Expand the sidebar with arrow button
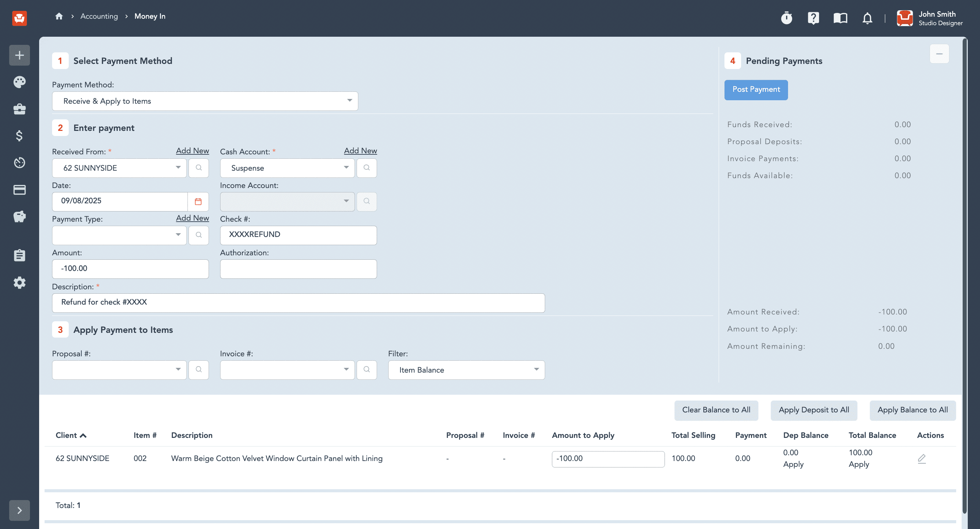The width and height of the screenshot is (980, 529). [19, 510]
